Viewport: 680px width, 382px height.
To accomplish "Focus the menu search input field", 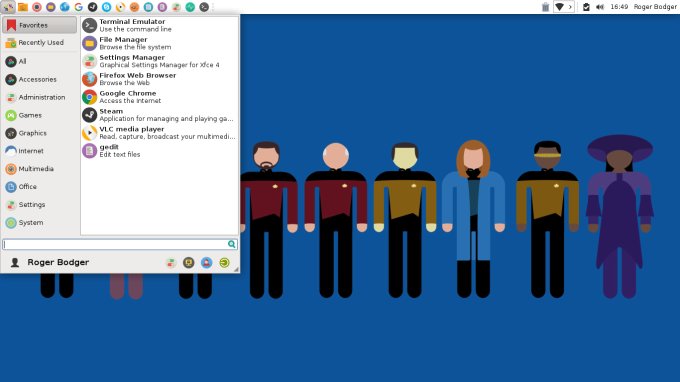I will 120,244.
